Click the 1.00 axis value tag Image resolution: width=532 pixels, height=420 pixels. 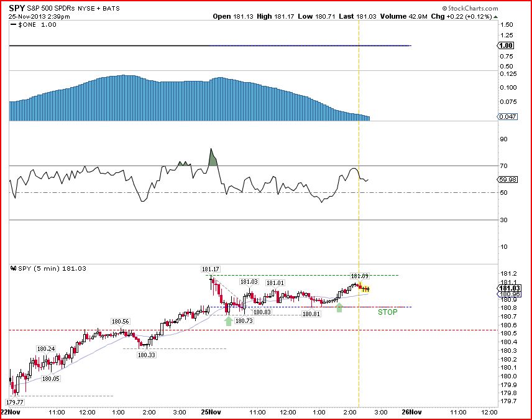(x=506, y=45)
